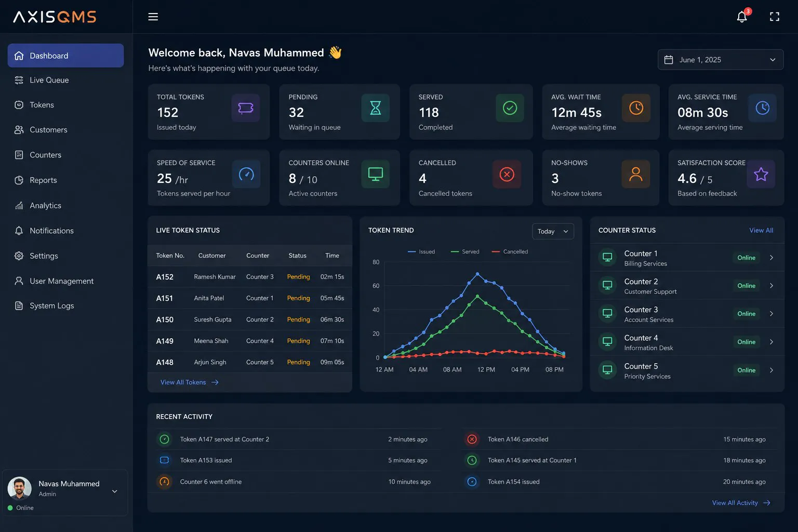Expand the Navas Muhammed profile menu
The width and height of the screenshot is (798, 532).
[115, 491]
